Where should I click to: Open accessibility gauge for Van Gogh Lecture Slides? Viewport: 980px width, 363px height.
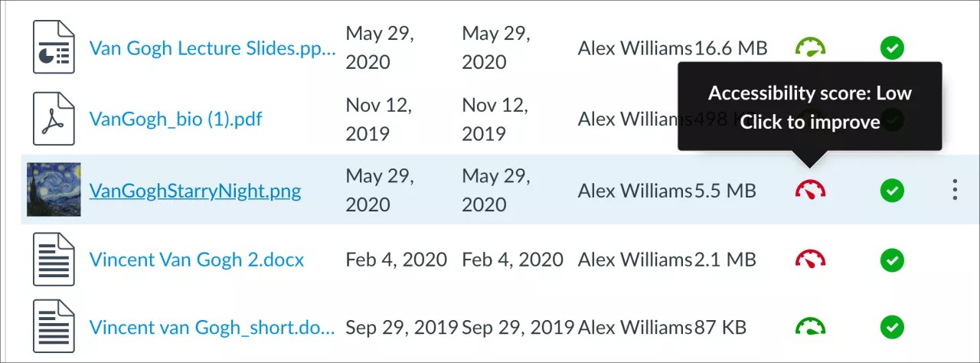(x=810, y=48)
